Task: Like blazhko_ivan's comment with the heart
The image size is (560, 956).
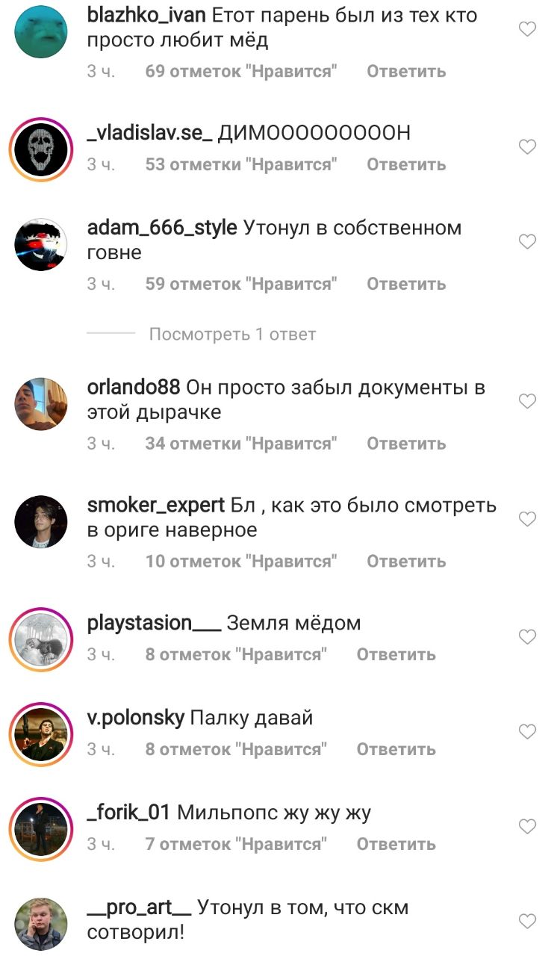Action: click(x=527, y=29)
